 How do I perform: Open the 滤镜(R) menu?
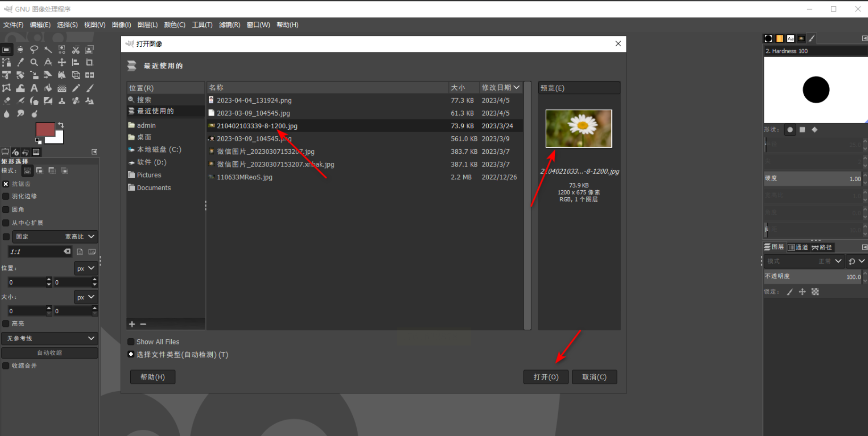pos(230,25)
